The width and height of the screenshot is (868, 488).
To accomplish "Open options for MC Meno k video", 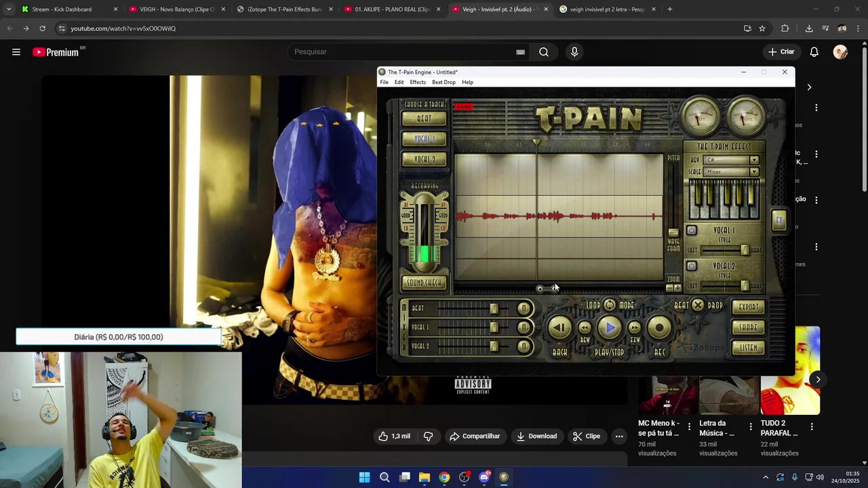I will click(x=689, y=427).
